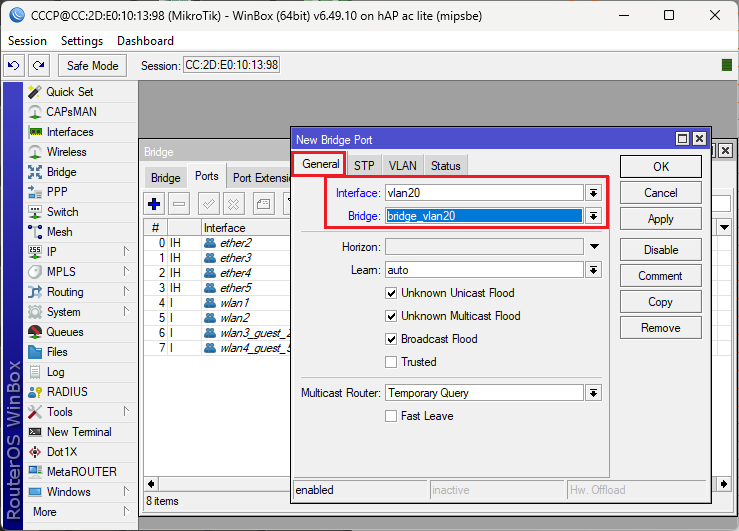Click the Remove button

(x=660, y=328)
